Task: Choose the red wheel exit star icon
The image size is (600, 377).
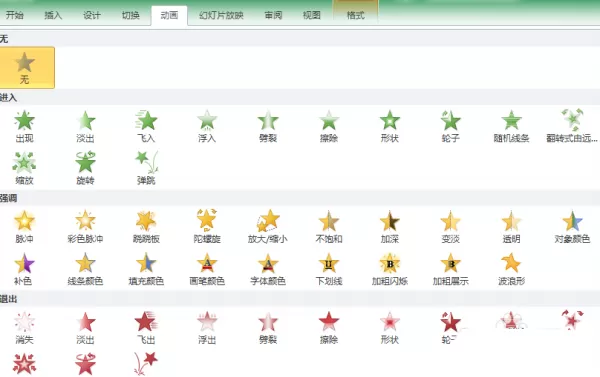Action: point(450,322)
